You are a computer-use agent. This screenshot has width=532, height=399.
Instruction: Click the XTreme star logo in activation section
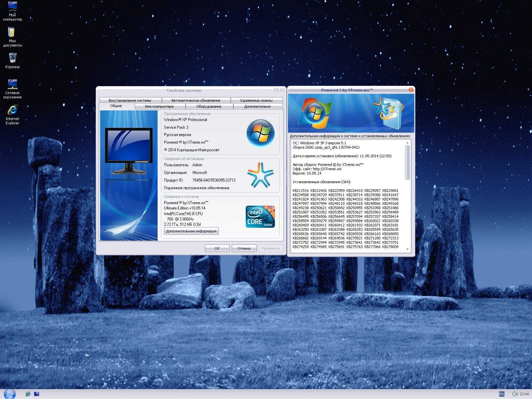tap(260, 175)
